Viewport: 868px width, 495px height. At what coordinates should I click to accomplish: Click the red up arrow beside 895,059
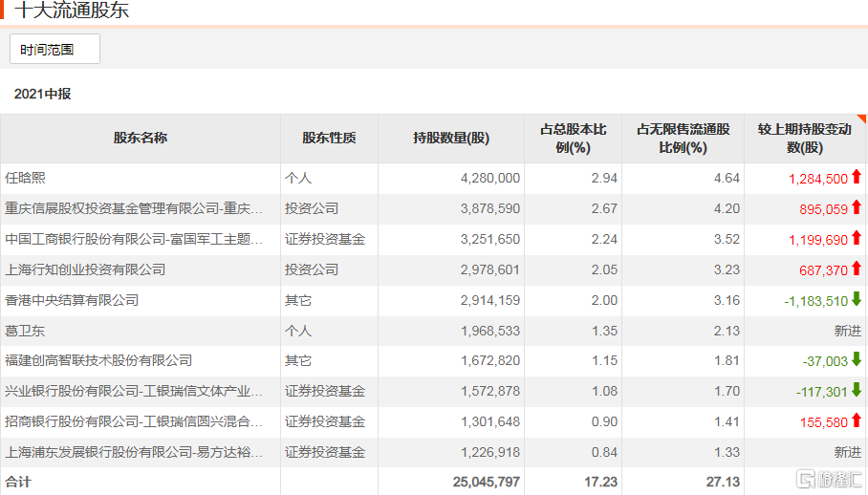pos(857,206)
